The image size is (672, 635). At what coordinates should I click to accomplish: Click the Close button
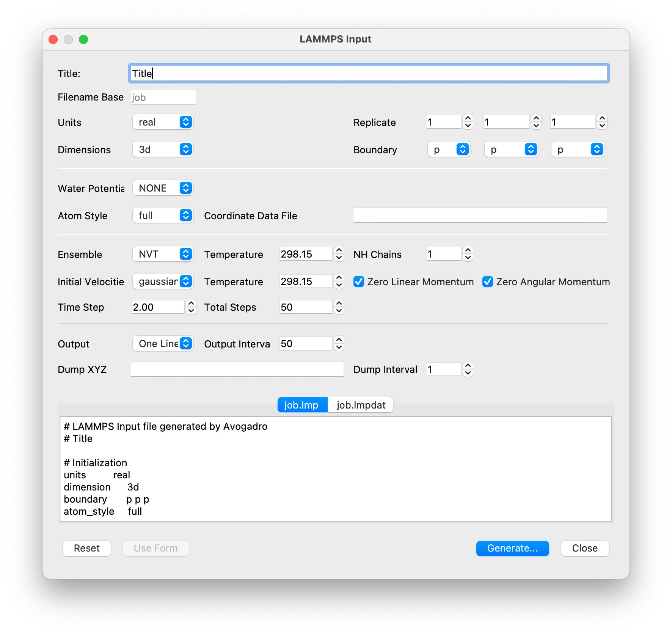585,548
